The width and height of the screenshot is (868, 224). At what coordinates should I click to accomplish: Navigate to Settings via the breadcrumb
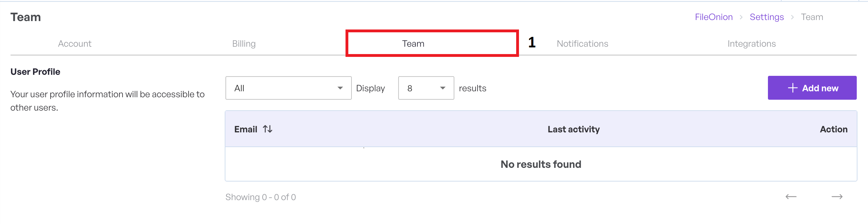point(767,17)
